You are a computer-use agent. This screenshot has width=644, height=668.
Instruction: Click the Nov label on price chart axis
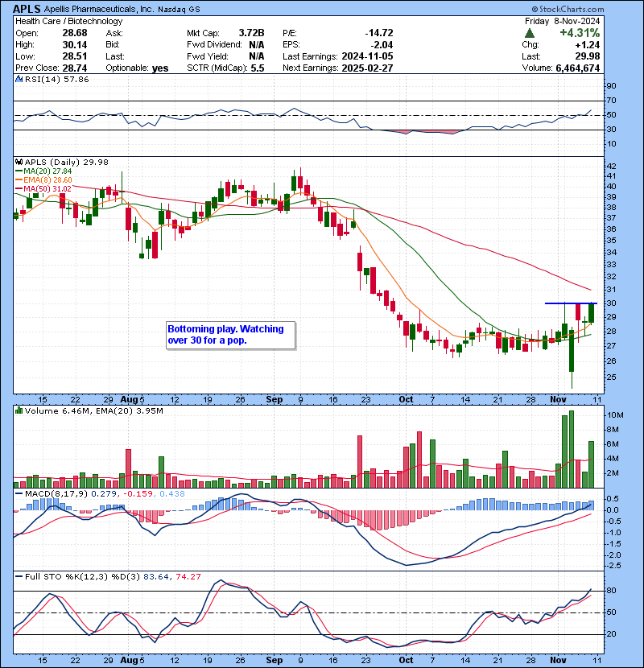558,399
